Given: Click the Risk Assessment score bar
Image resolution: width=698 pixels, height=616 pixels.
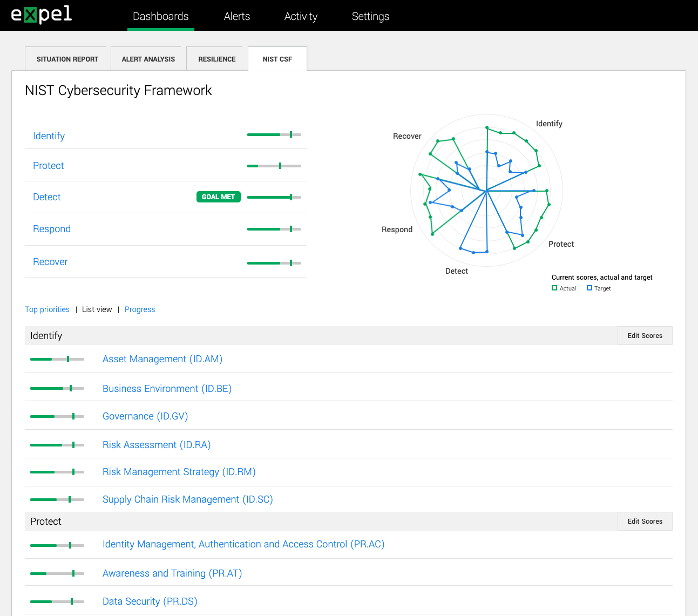Looking at the screenshot, I should pyautogui.click(x=57, y=445).
